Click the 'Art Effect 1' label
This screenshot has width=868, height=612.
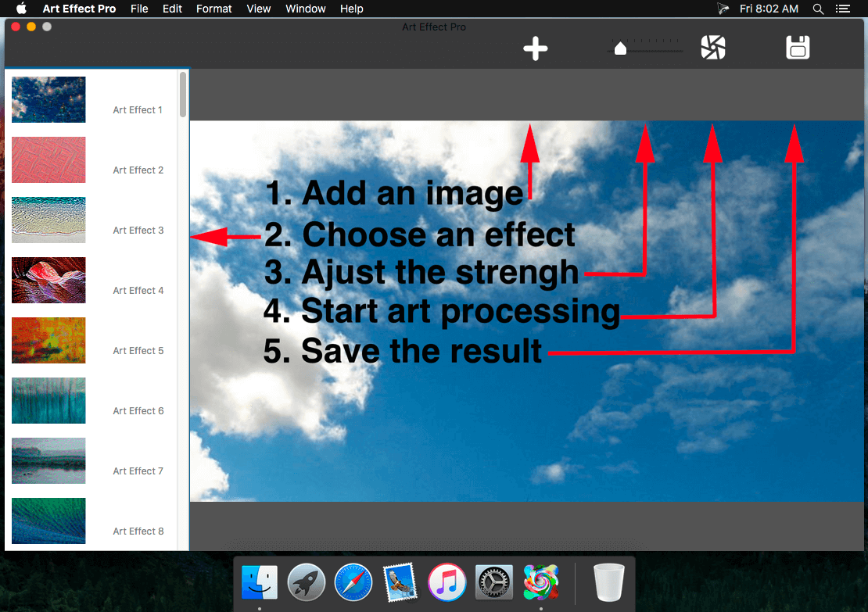138,110
